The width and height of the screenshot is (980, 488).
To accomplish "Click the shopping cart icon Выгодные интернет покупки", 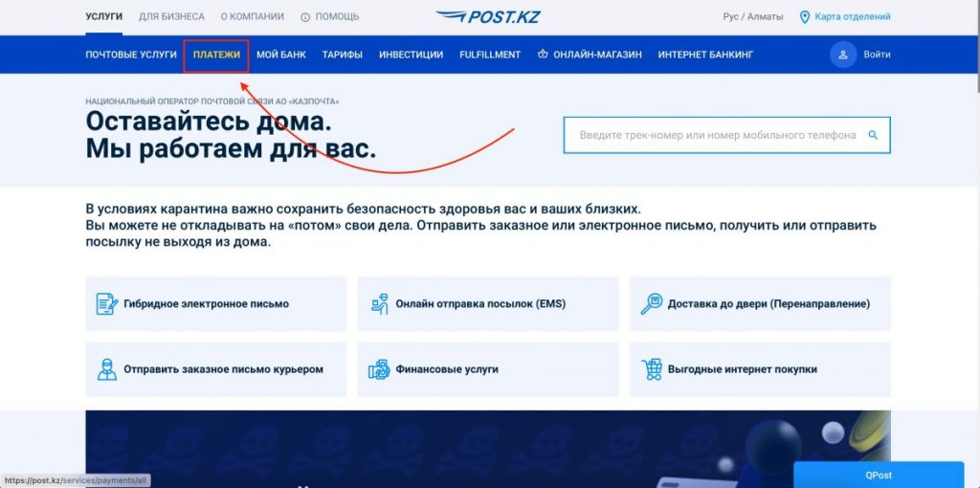I will (x=651, y=369).
